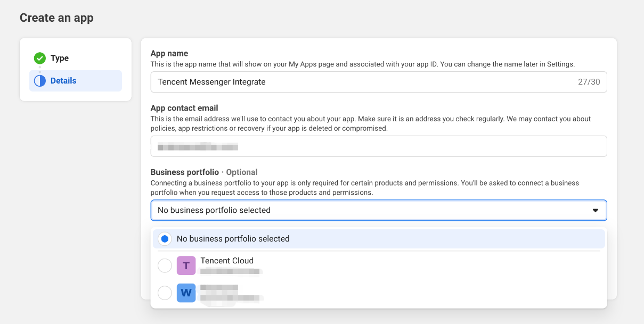Focus the App contact email field

[x=378, y=146]
